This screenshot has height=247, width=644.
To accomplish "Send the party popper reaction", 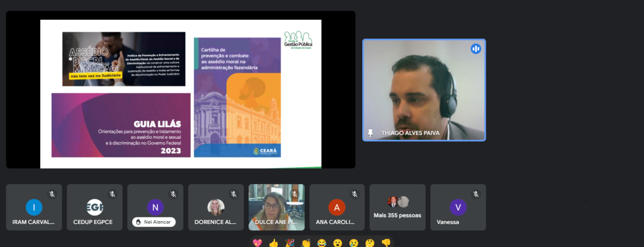I will [x=290, y=243].
